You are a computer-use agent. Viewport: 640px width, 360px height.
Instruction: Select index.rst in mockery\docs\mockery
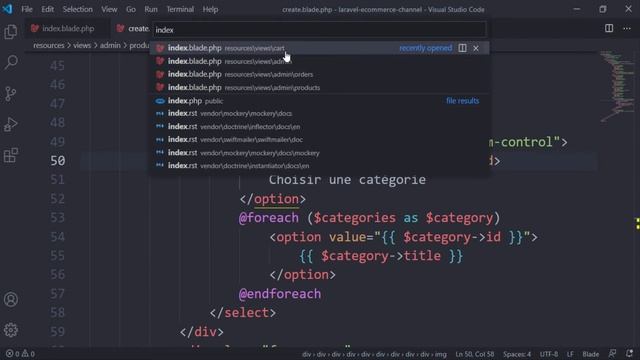pyautogui.click(x=320, y=153)
